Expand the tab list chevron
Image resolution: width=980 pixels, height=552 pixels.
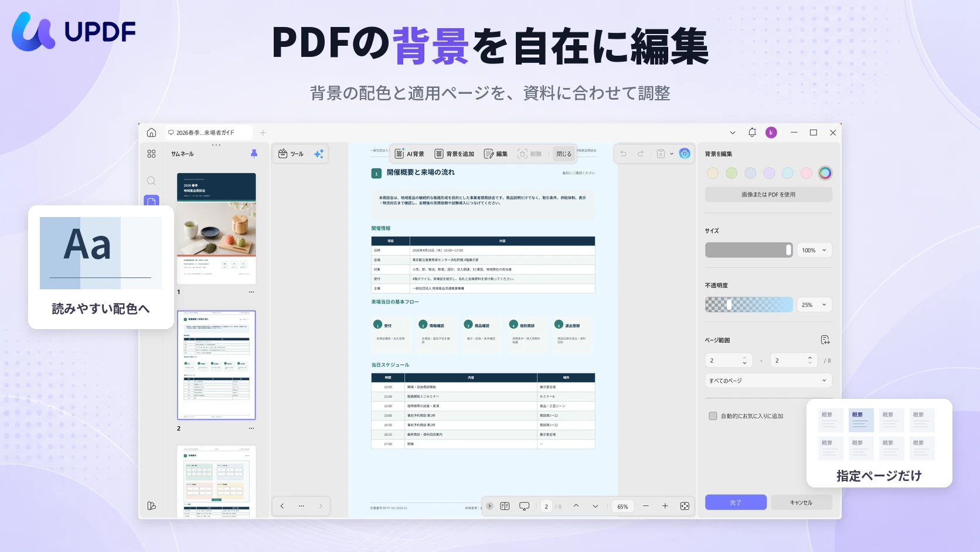(733, 133)
